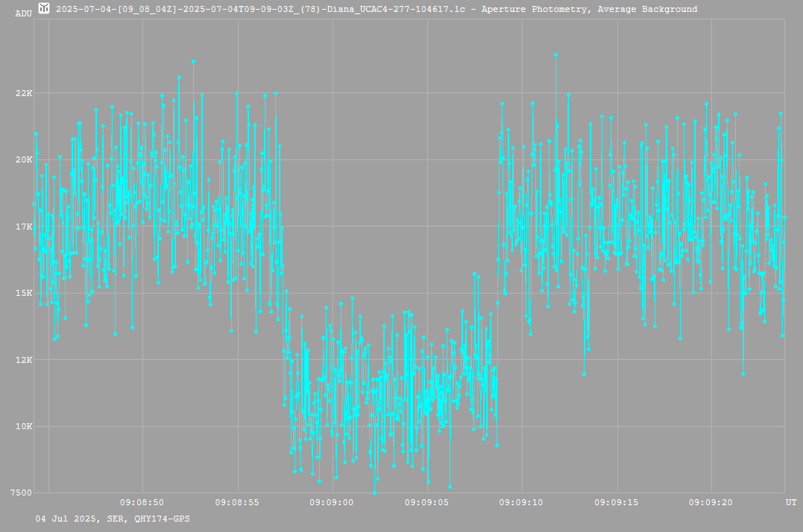The image size is (803, 532).
Task: Click the 7500 y-axis label
Action: click(22, 493)
